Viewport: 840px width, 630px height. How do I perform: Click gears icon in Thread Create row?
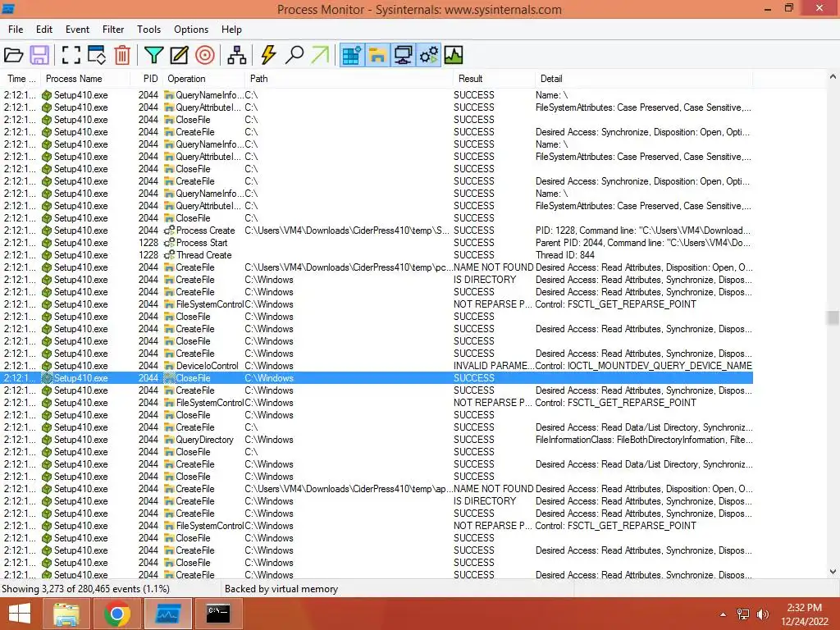(169, 255)
